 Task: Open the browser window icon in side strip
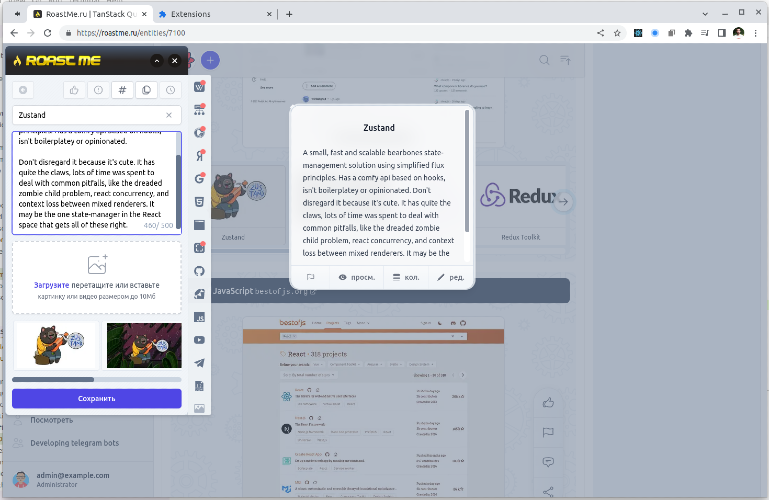tap(199, 225)
